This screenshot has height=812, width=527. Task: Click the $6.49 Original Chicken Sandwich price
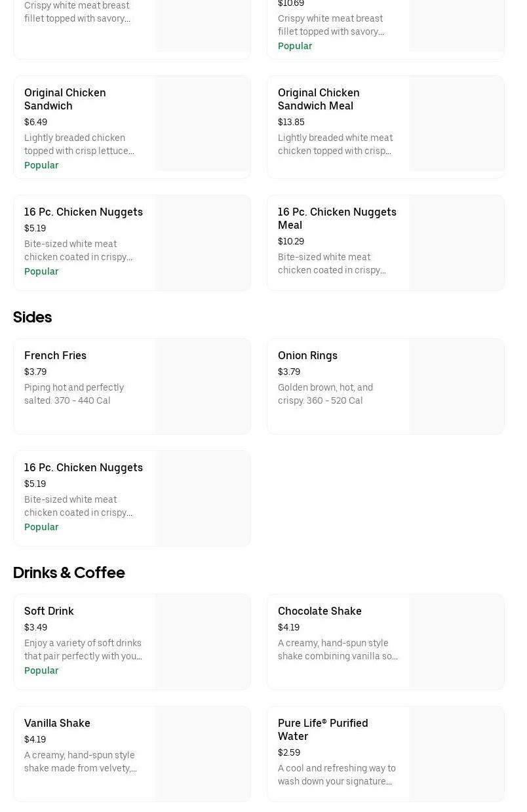35,122
